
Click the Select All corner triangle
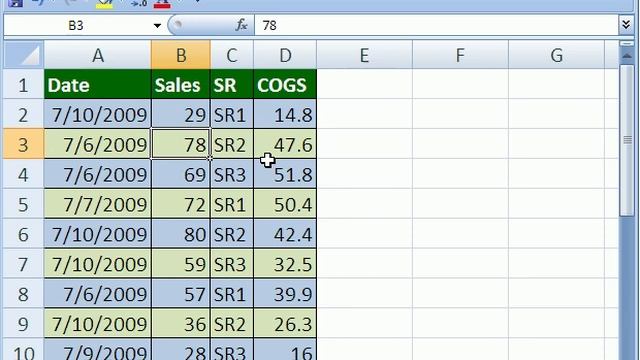(24, 55)
